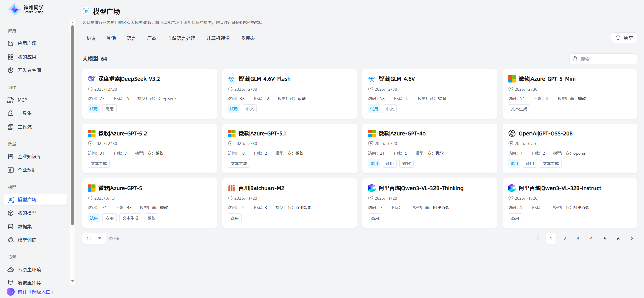Click the 云原生环境 cloud icon
644x298 pixels.
11,270
